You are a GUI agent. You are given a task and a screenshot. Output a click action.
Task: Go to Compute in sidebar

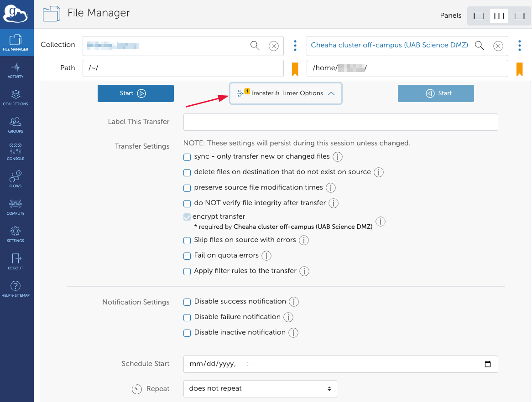click(x=16, y=206)
